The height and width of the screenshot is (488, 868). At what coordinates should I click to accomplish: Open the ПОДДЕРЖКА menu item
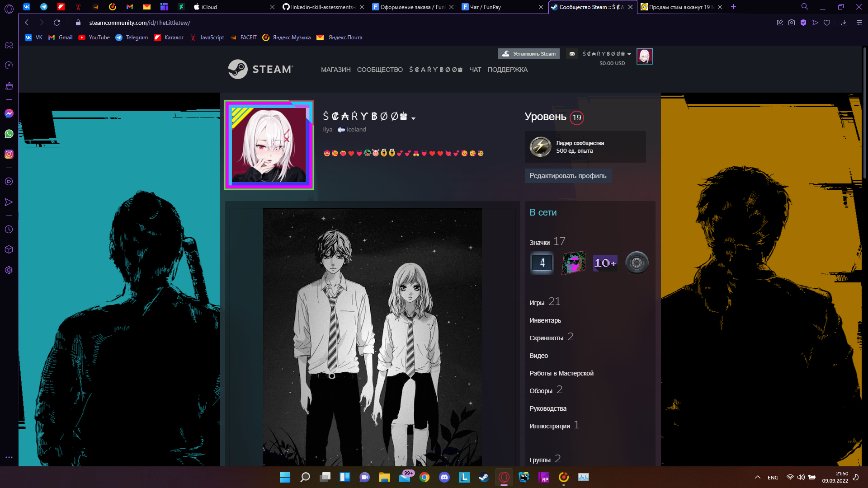click(x=507, y=70)
